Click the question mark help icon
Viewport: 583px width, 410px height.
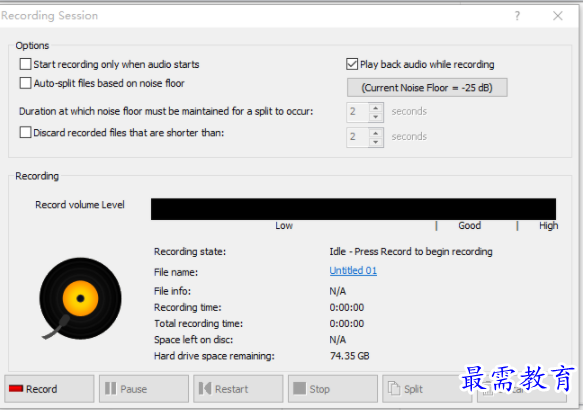coord(517,16)
